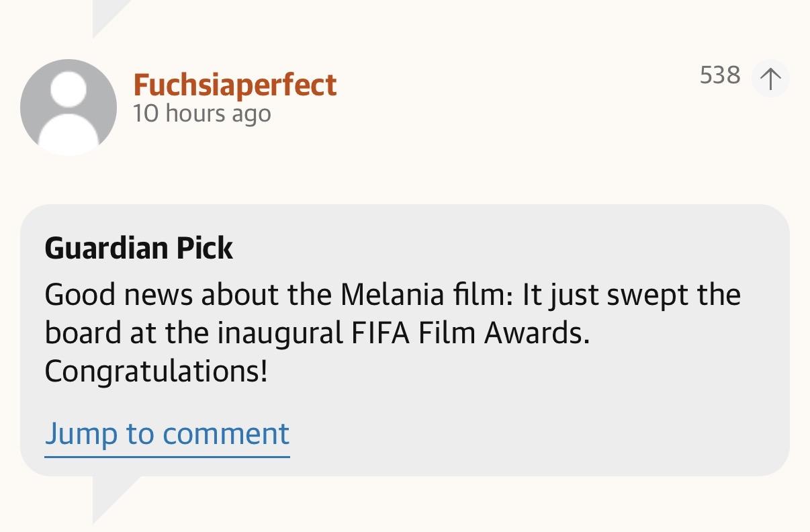Image resolution: width=810 pixels, height=532 pixels.
Task: Click the "10 hours ago" timestamp
Action: click(201, 113)
